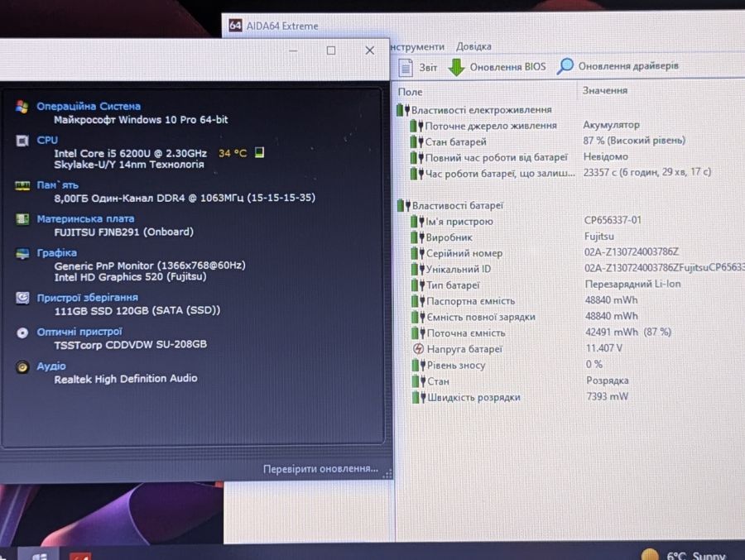
Task: Click the battery icon beside Швидкість розрядки
Action: pos(419,397)
